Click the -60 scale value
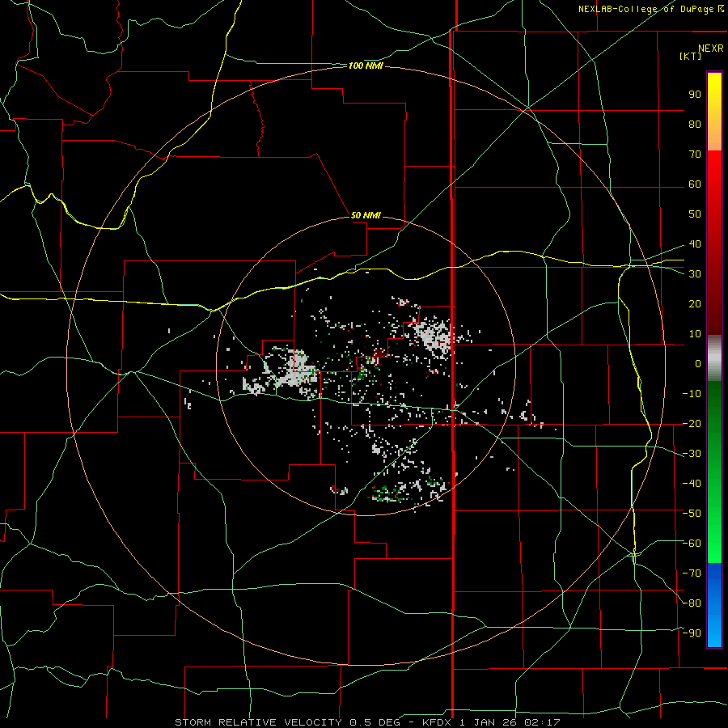 tap(692, 544)
